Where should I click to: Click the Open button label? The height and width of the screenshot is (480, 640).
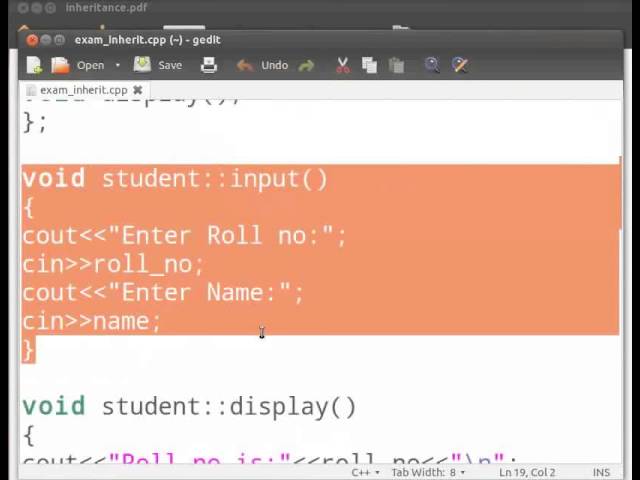pyautogui.click(x=91, y=65)
